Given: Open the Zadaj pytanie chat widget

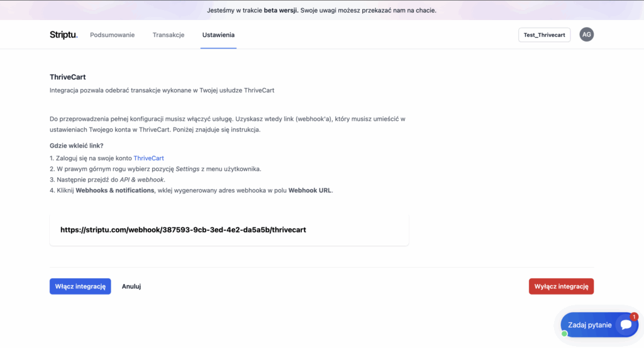Looking at the screenshot, I should (590, 325).
